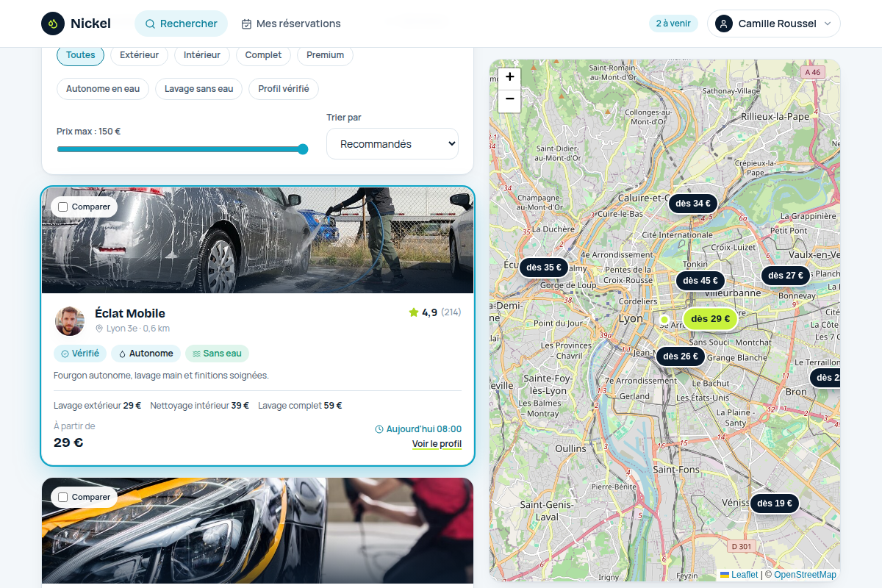Click the green star rating icon
Viewport: 882px width, 588px height.
click(x=414, y=312)
